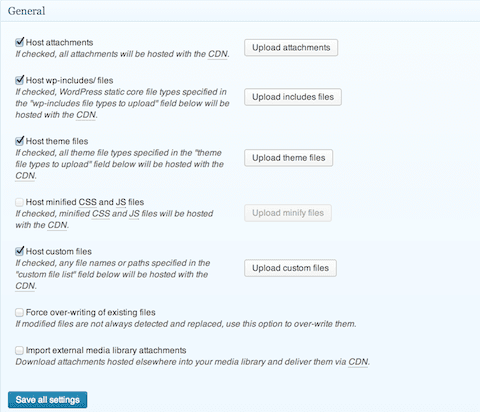Enable Force over-writing of existing files

(x=19, y=312)
